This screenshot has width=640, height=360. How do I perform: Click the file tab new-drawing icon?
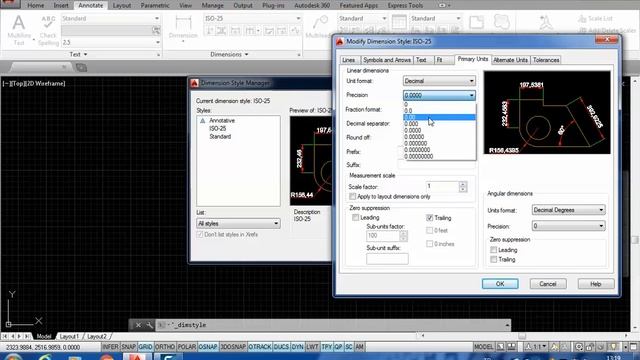(81, 67)
